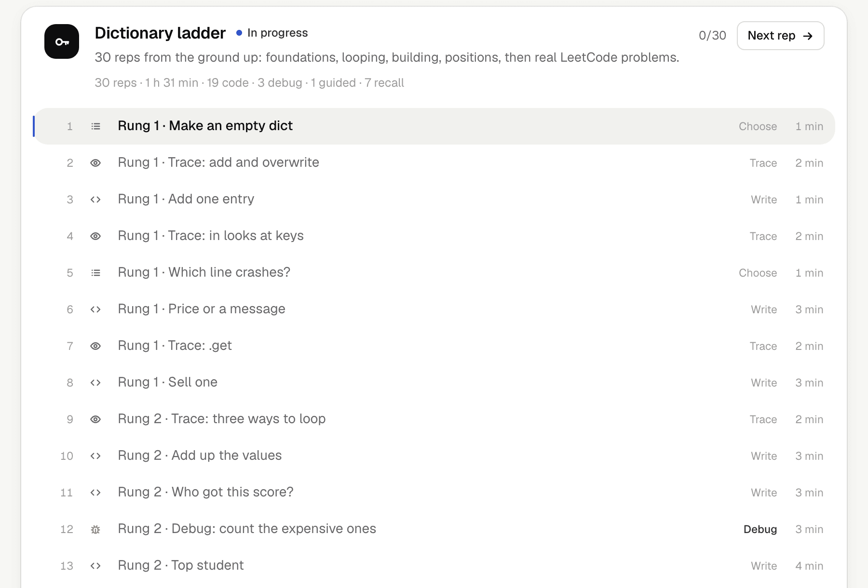Image resolution: width=868 pixels, height=588 pixels.
Task: Click the code icon for Add up the values
Action: point(96,456)
